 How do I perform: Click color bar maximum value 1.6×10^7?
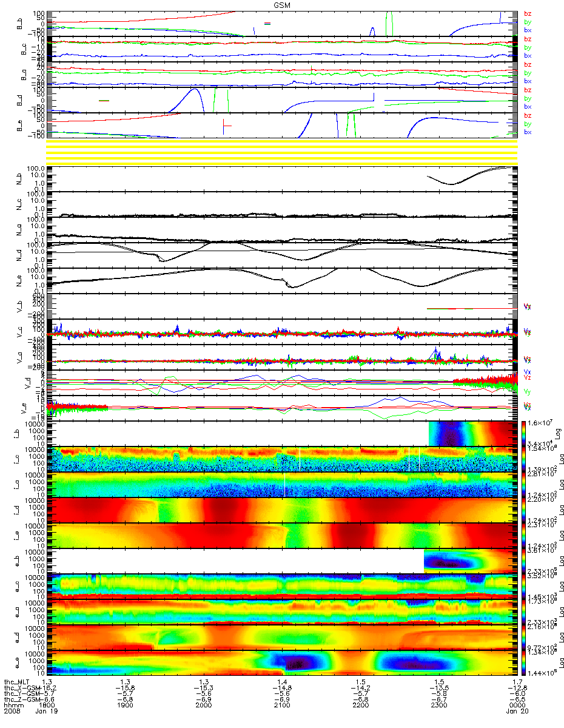point(539,422)
